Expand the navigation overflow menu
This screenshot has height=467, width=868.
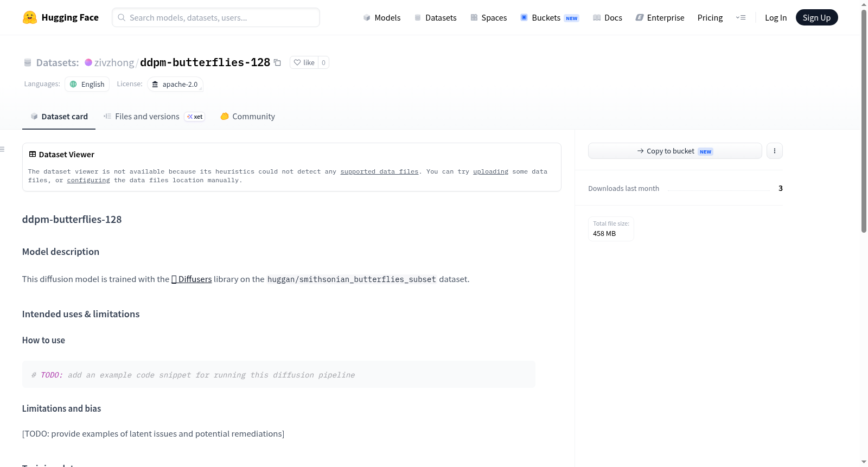pyautogui.click(x=741, y=17)
